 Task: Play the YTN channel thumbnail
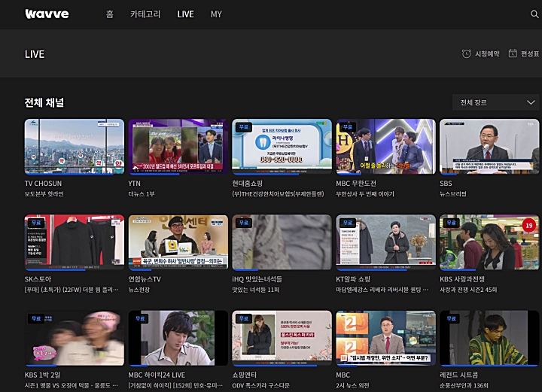tap(178, 147)
